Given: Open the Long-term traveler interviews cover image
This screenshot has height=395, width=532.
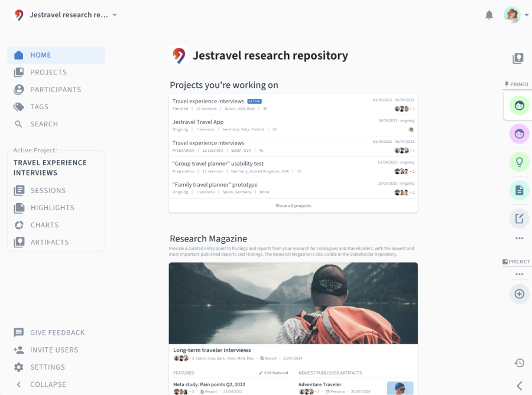Looking at the screenshot, I should tap(293, 302).
